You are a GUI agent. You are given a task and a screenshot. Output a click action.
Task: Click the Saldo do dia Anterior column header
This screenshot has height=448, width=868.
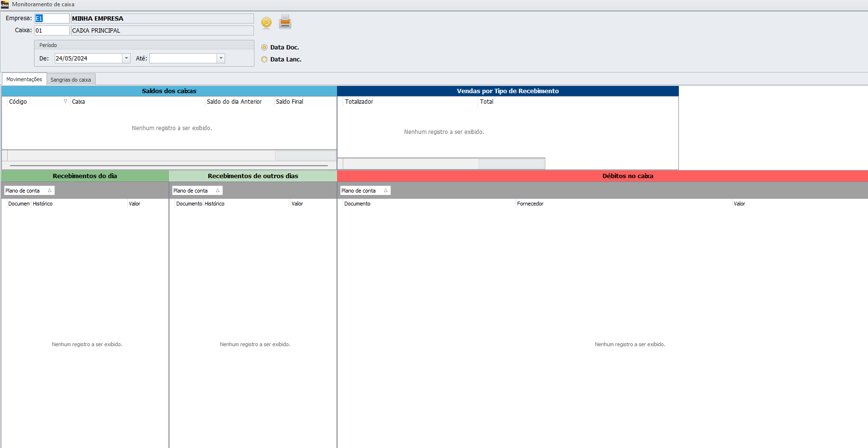[x=234, y=102]
